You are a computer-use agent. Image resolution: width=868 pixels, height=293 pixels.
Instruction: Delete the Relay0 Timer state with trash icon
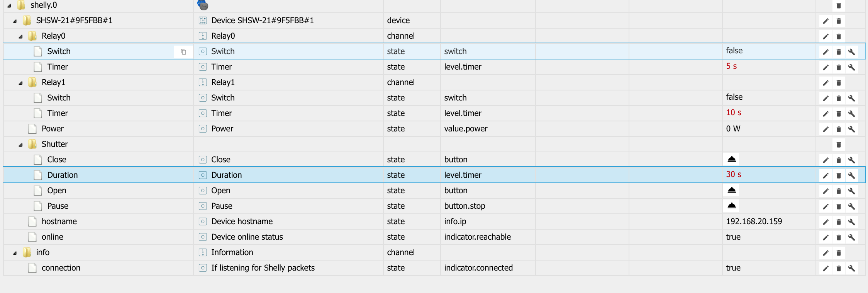coord(839,67)
